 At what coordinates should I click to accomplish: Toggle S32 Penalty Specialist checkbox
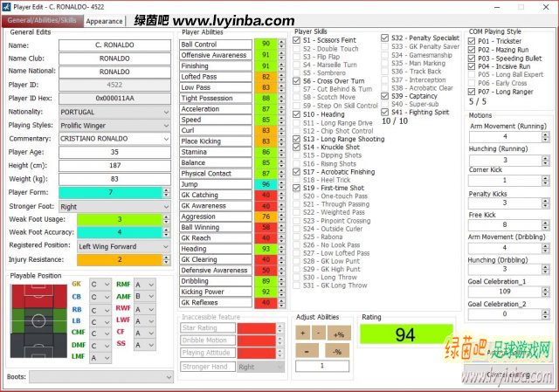coord(384,38)
